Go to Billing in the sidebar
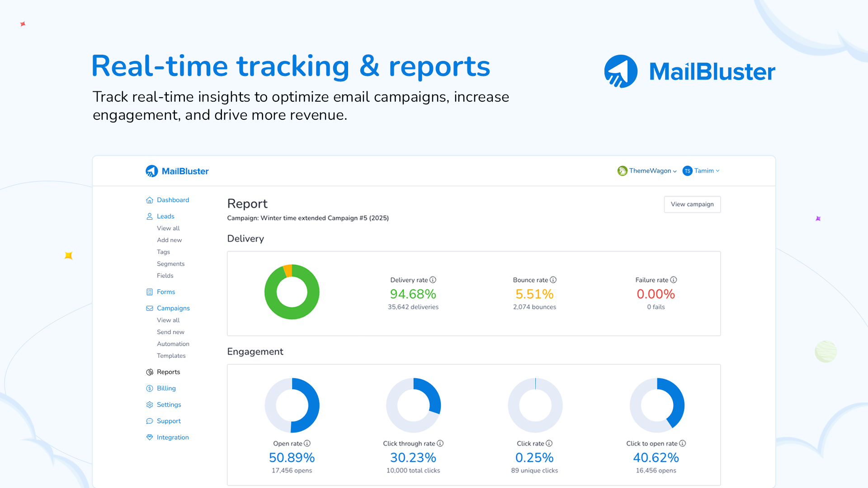Image resolution: width=868 pixels, height=488 pixels. coord(166,388)
